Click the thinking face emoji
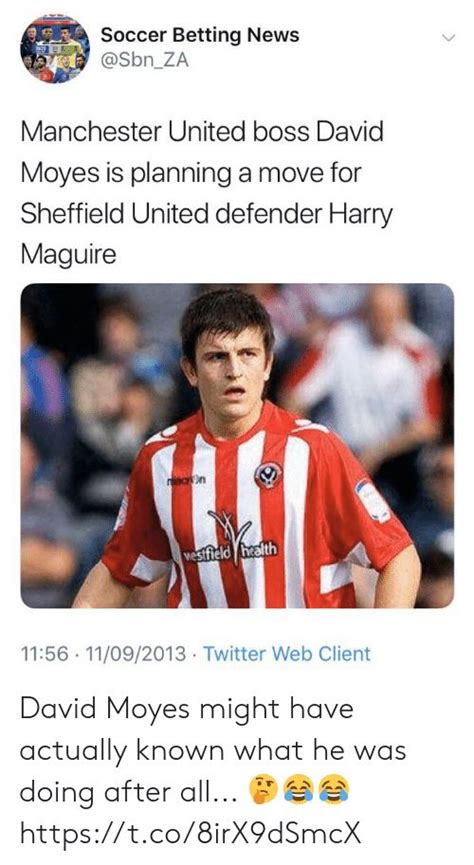The height and width of the screenshot is (865, 474). [x=263, y=792]
